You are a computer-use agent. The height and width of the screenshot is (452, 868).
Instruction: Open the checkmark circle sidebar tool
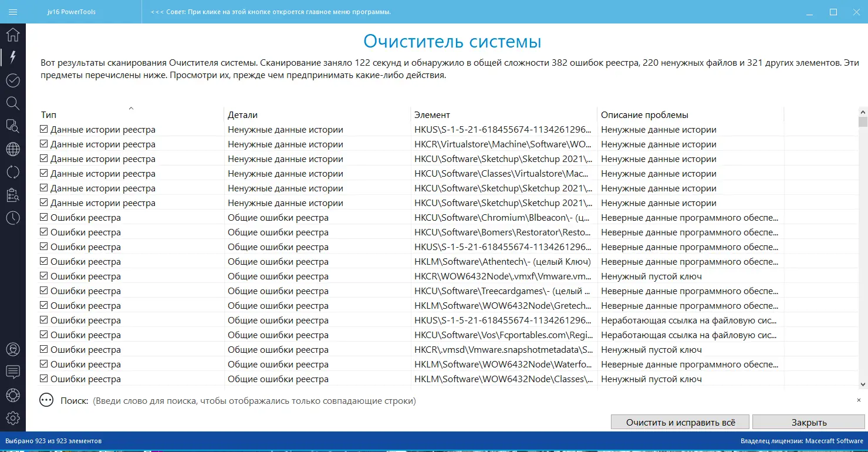tap(13, 80)
